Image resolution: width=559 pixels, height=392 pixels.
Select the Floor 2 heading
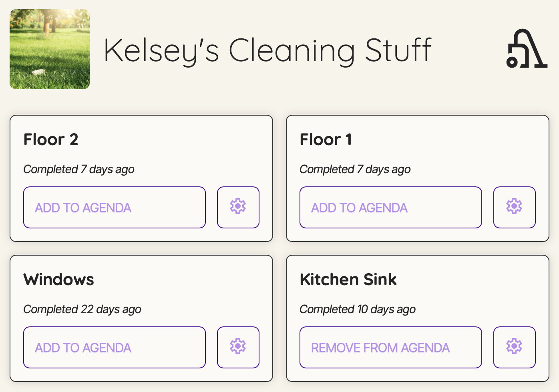point(51,140)
